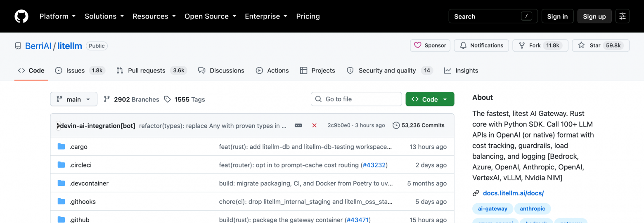Switch to the Projects tab
The width and height of the screenshot is (644, 223).
(317, 70)
